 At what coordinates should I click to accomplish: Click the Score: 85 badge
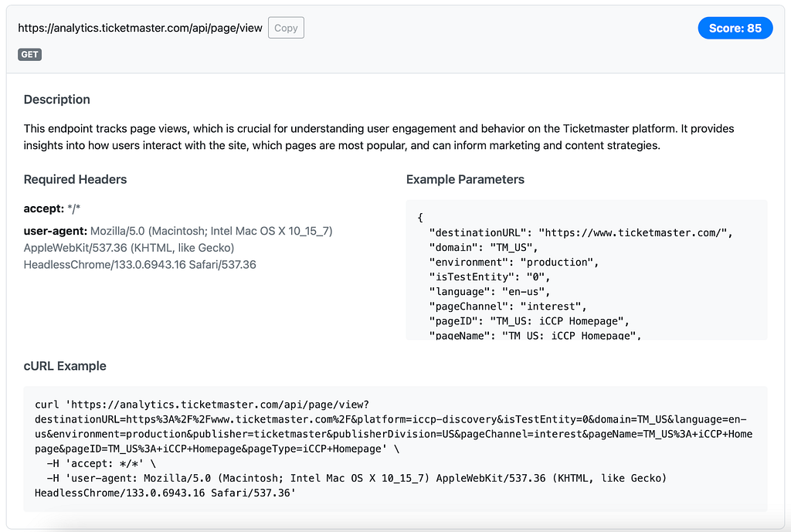735,29
